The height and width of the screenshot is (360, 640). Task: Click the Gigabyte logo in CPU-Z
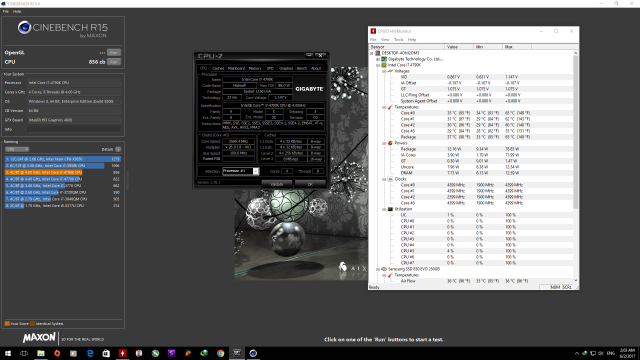(x=309, y=89)
